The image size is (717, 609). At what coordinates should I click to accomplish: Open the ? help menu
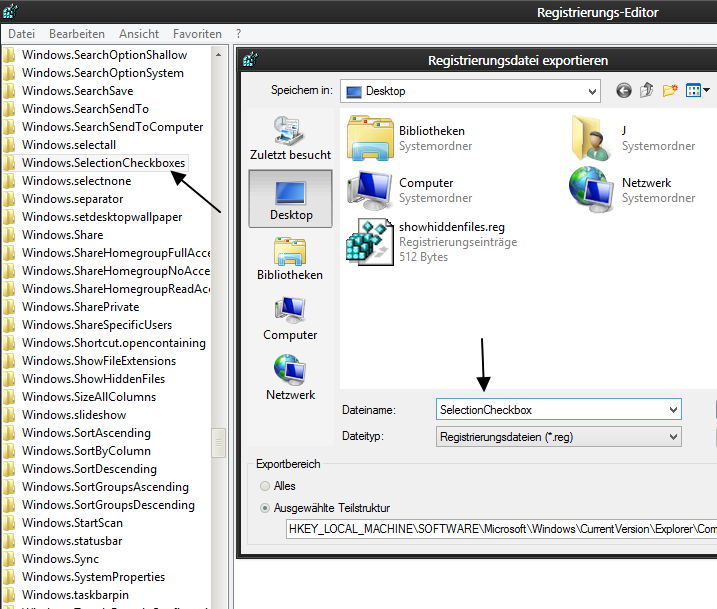tap(238, 34)
